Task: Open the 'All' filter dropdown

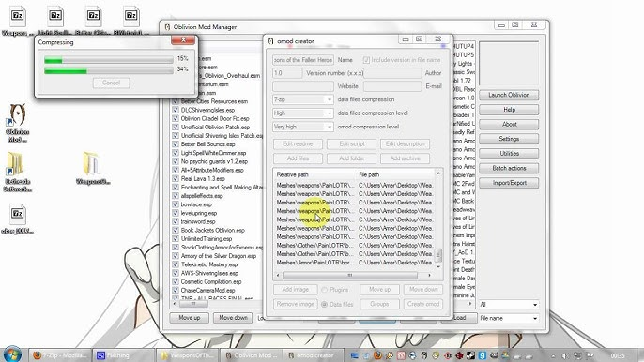Action: [509, 305]
